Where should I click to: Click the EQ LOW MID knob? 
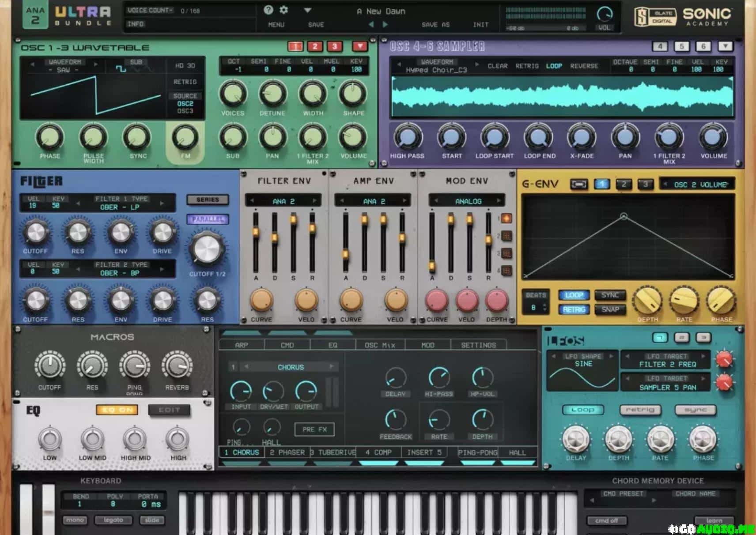coord(92,439)
